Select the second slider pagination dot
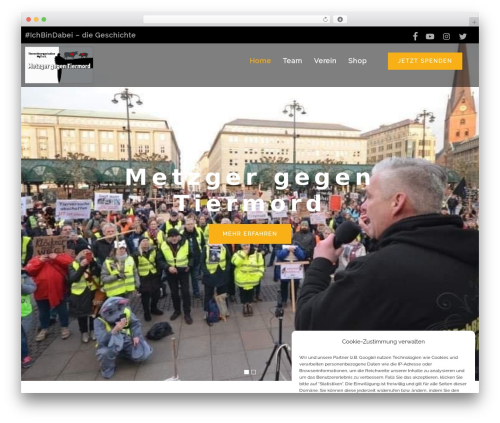Image resolution: width=500 pixels, height=423 pixels. tap(254, 372)
